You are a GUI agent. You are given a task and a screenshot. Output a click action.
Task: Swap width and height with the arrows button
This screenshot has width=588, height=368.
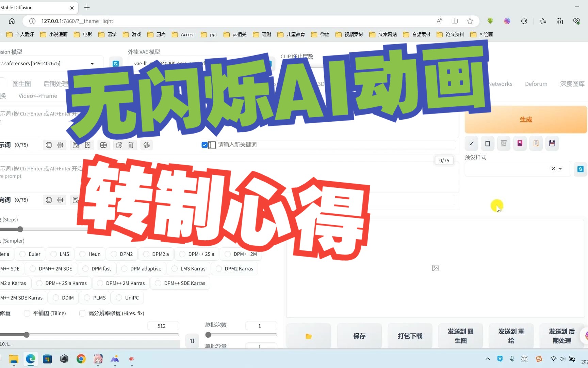192,341
